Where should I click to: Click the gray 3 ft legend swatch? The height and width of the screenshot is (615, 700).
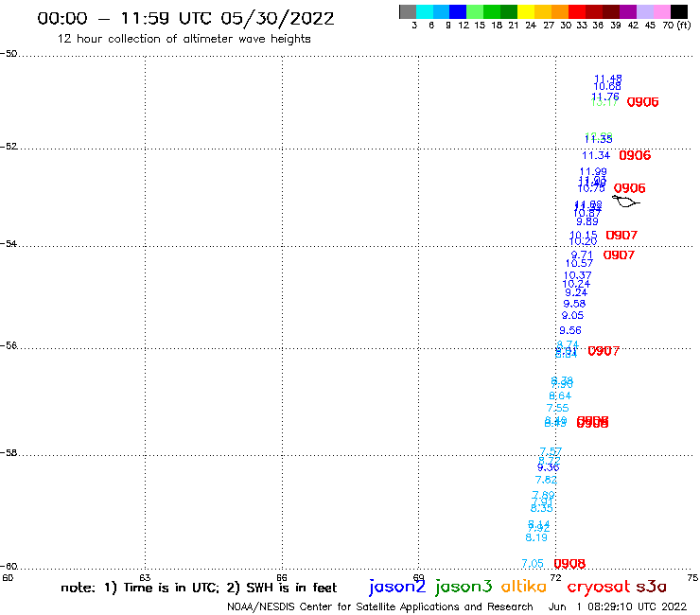(x=408, y=11)
